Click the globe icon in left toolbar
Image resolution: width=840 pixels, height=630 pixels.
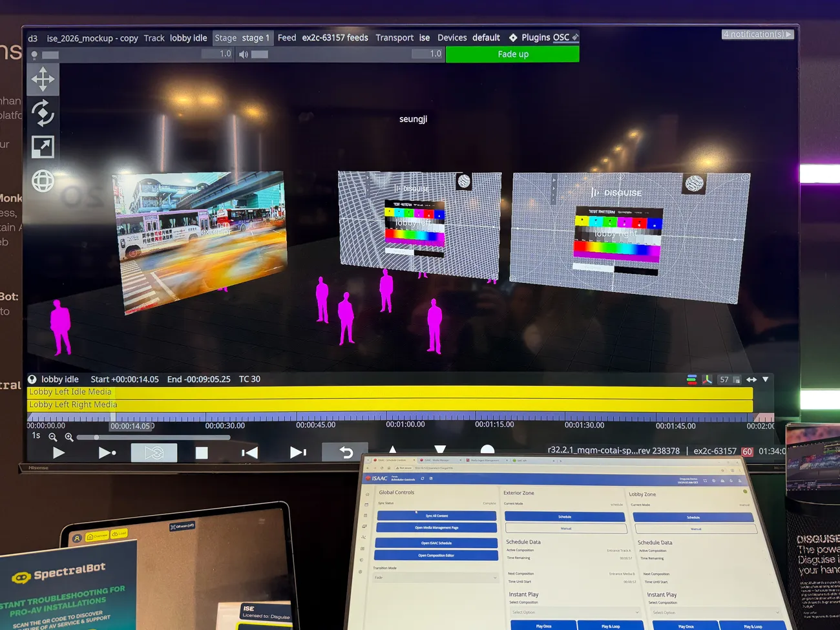(43, 182)
